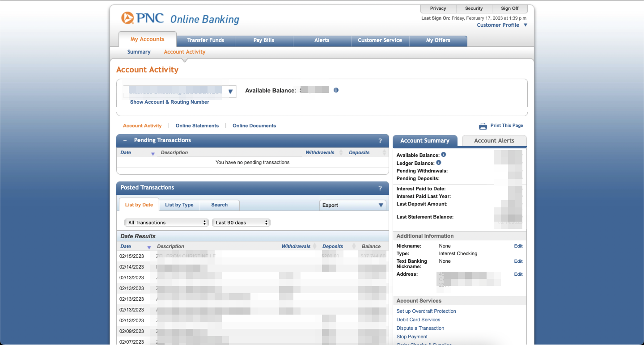The image size is (644, 345).
Task: Click info icon next to Account Summary Available Balance
Action: (x=444, y=155)
